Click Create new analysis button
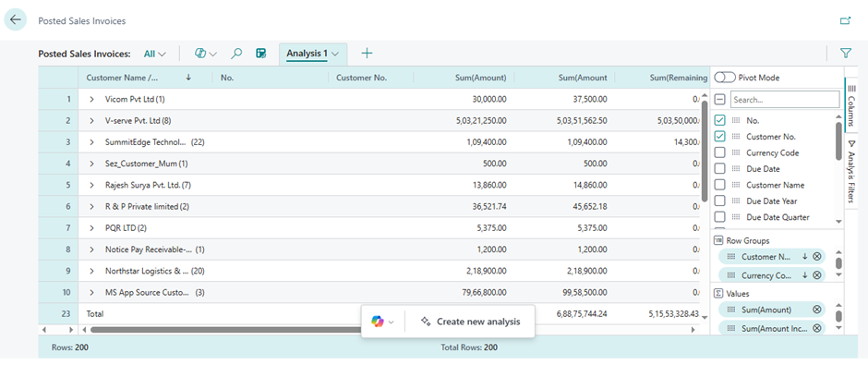 pos(470,322)
